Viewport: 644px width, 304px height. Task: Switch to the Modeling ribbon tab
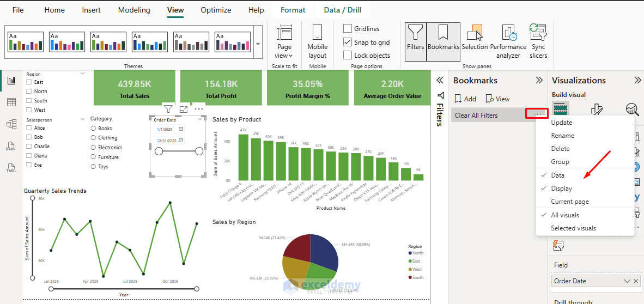[135, 10]
